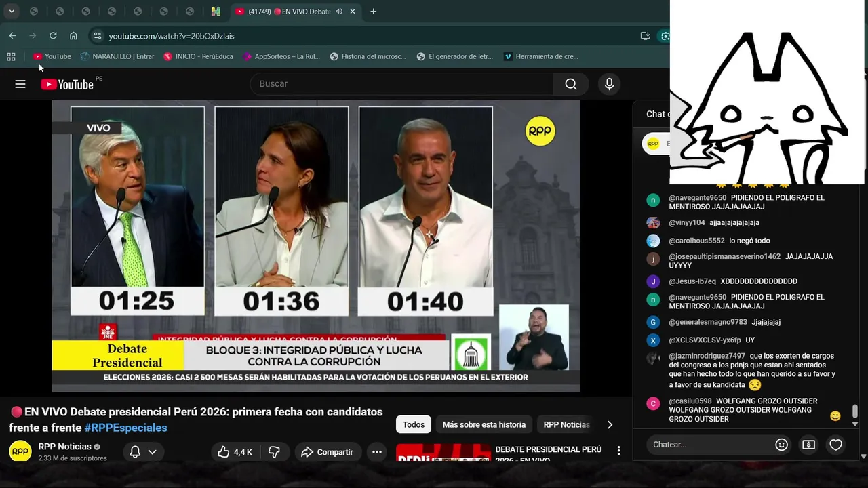The image size is (868, 488).
Task: Open the El generador de letr... bookmark
Action: 455,56
